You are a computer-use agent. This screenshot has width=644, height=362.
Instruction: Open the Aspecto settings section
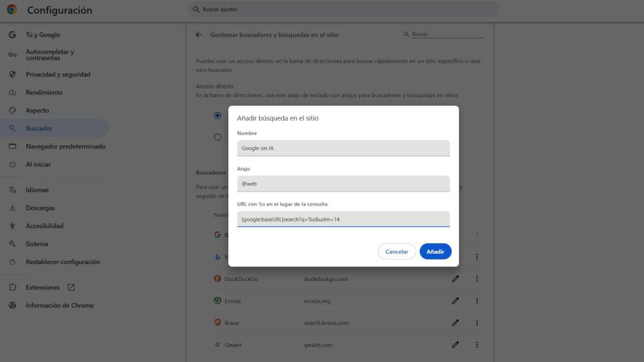pyautogui.click(x=40, y=110)
